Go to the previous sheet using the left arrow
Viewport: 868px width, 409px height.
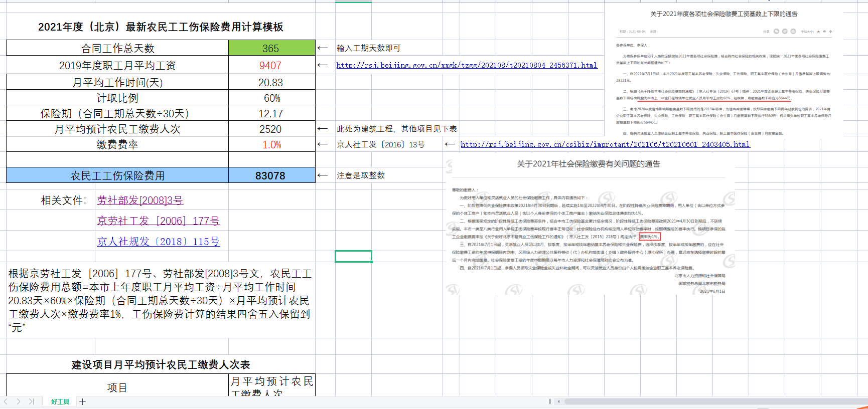point(6,401)
